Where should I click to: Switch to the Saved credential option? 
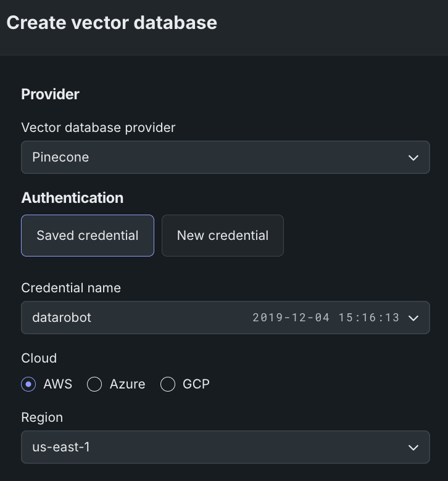(x=88, y=236)
